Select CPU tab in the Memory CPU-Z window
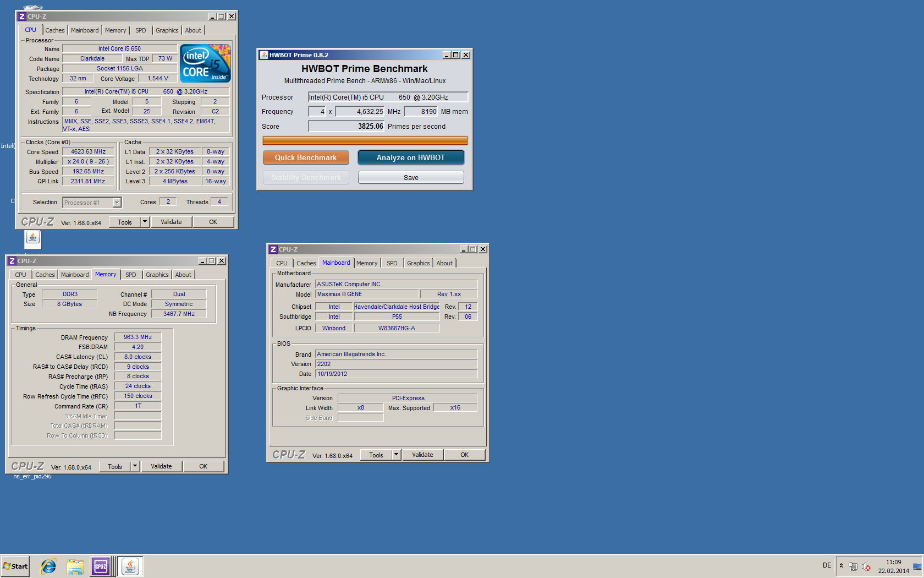The width and height of the screenshot is (924, 578). coord(21,275)
